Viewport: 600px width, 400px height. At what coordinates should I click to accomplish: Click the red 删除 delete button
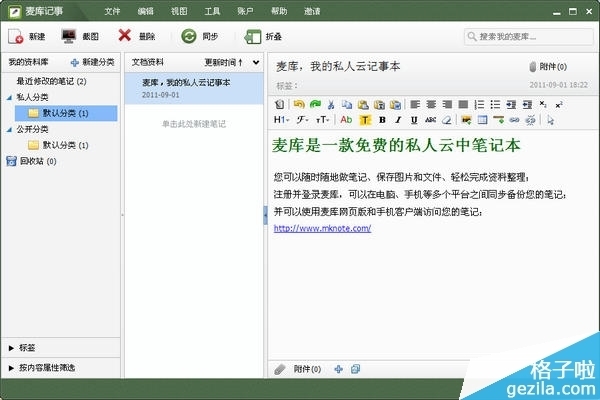136,36
